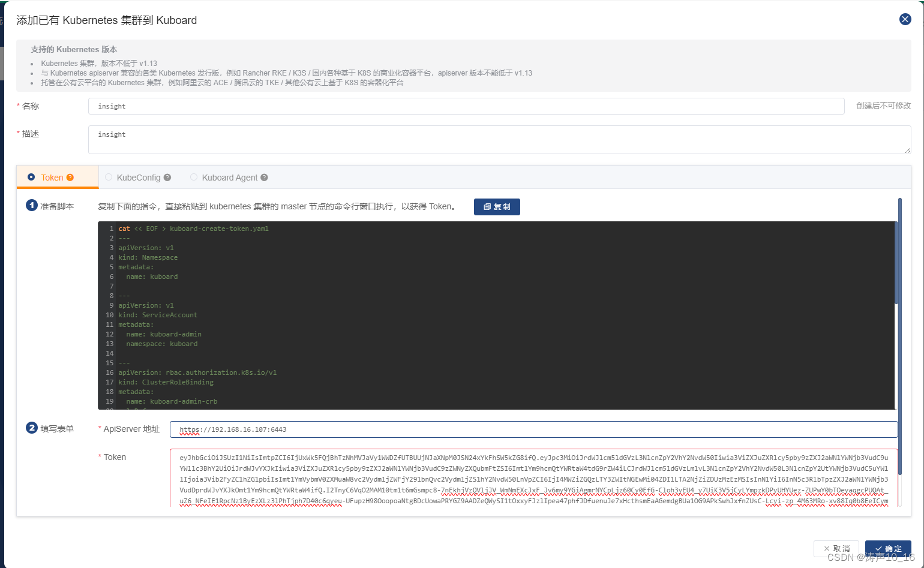Click code line 'name: kuboard-admin'
924x568 pixels.
(164, 334)
